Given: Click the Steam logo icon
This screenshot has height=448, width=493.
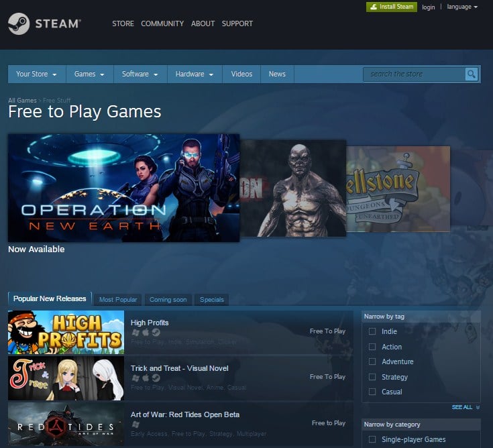Looking at the screenshot, I should (x=19, y=23).
